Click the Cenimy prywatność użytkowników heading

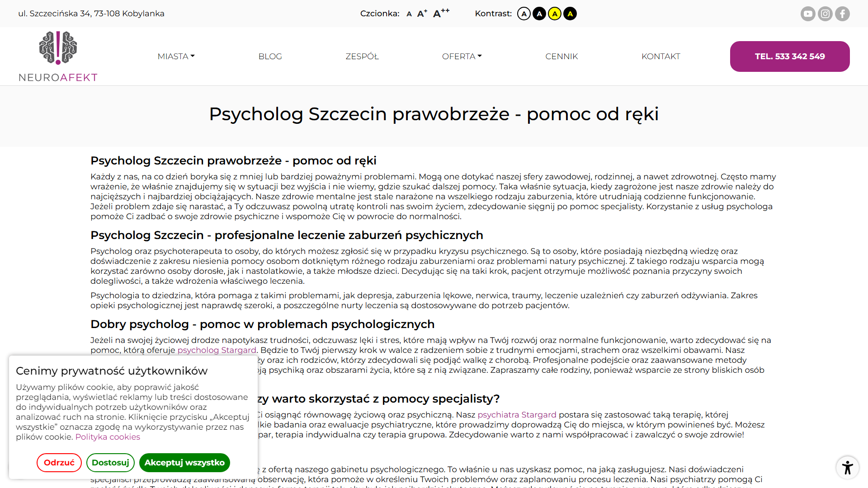click(x=112, y=371)
